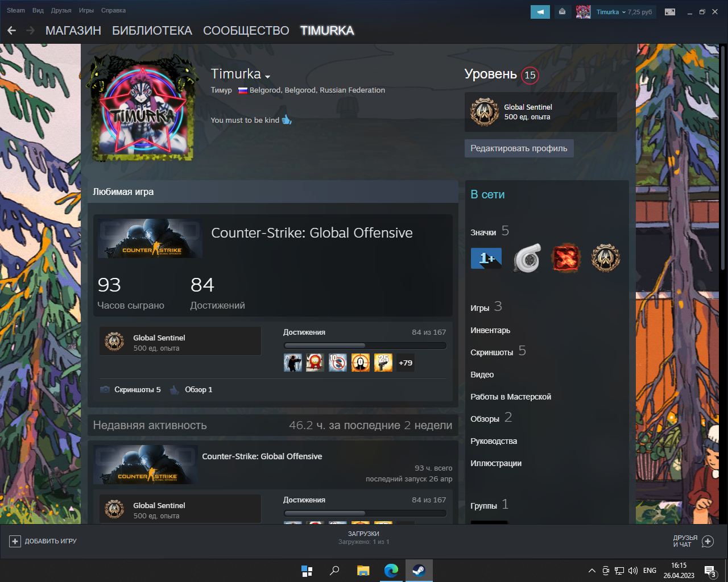Open the announcements megaphone icon
Screen dimensions: 728x582
pyautogui.click(x=540, y=12)
